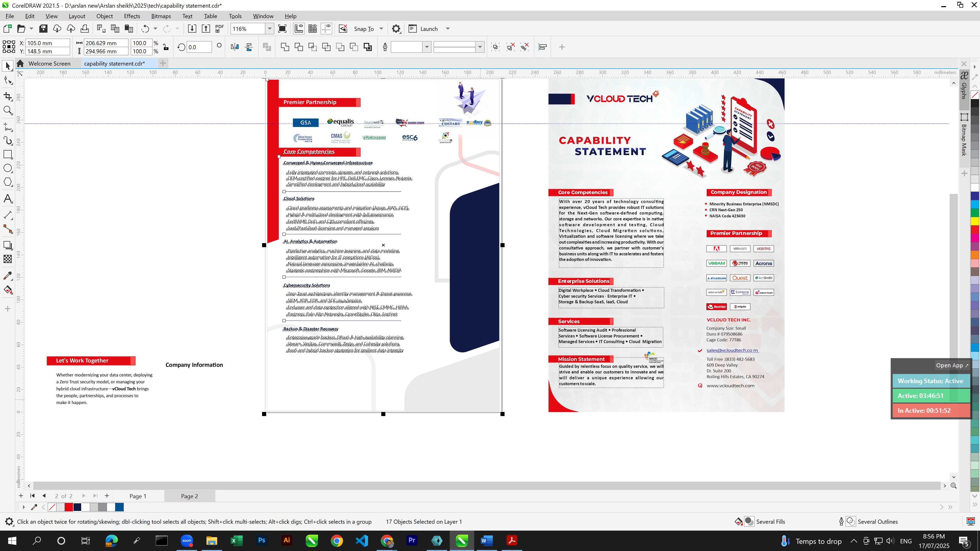Open the Options gear in toolbar
The width and height of the screenshot is (980, 551).
pyautogui.click(x=396, y=29)
